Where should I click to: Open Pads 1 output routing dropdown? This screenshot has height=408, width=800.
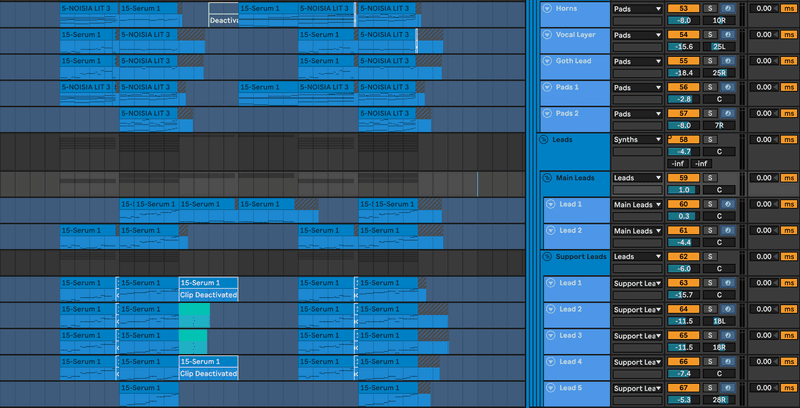tap(637, 87)
